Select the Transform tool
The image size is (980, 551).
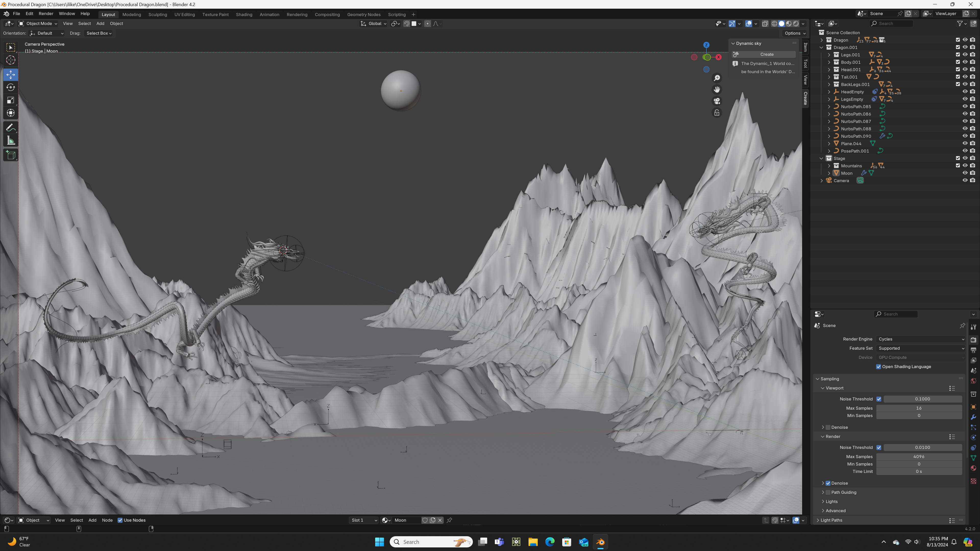[11, 113]
